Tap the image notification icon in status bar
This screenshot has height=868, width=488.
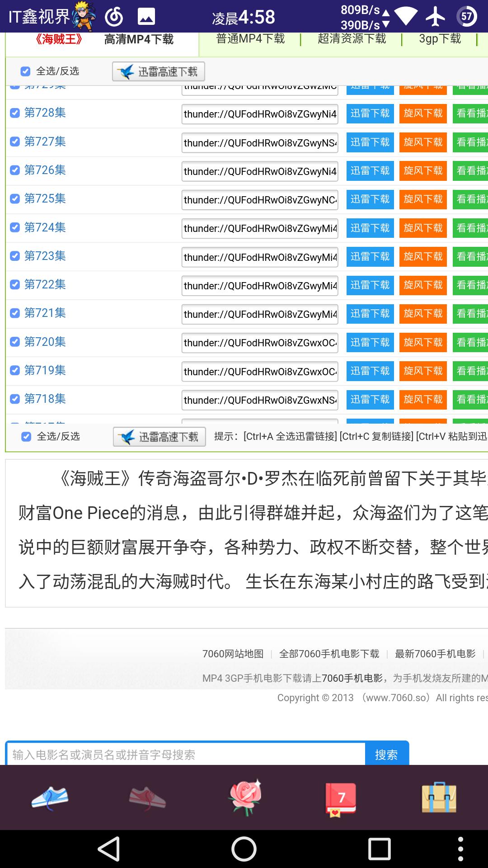(x=146, y=17)
